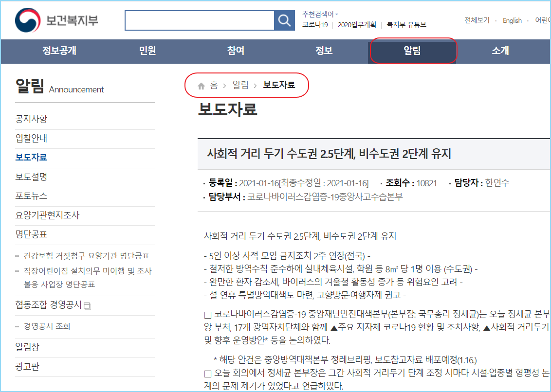Open the 정보공개 main menu
This screenshot has height=392, width=551.
[59, 51]
